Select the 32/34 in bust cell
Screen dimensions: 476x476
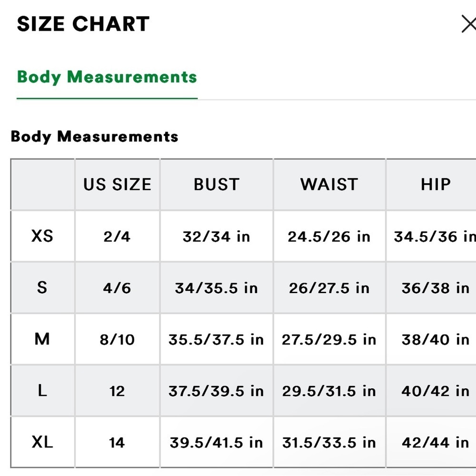[x=216, y=237]
